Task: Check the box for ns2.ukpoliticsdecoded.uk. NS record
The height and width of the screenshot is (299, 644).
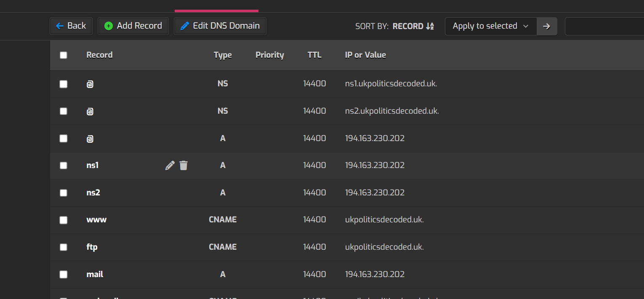Action: [x=64, y=111]
